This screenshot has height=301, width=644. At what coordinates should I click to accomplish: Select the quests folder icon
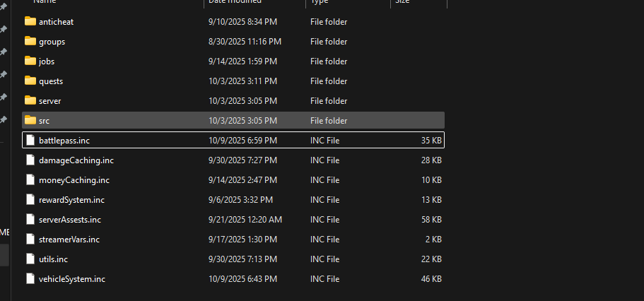30,81
